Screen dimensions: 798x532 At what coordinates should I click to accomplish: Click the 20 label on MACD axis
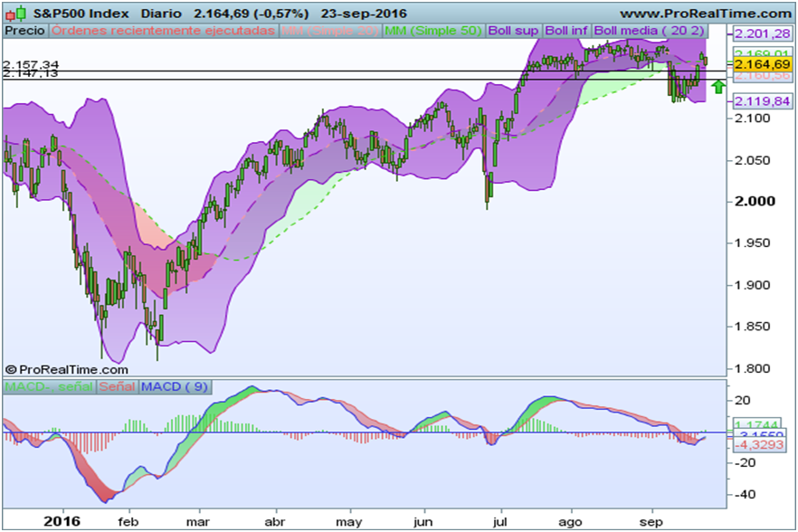coord(743,401)
